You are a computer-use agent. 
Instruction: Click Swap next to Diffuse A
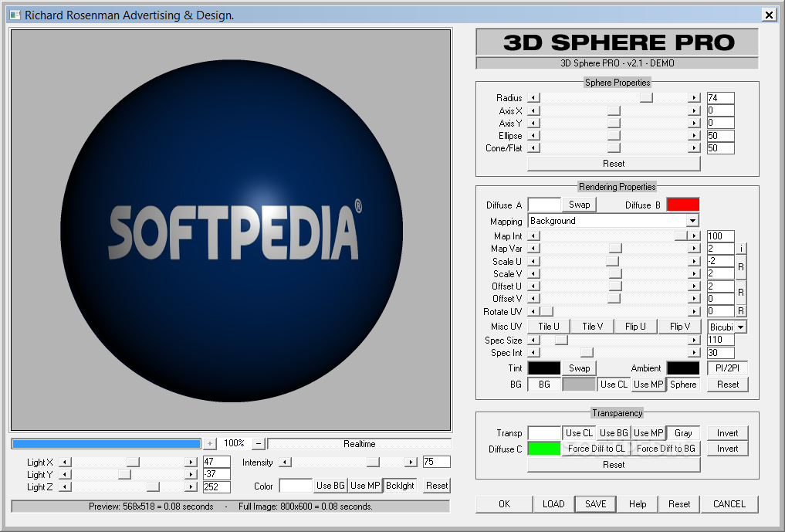pos(579,205)
